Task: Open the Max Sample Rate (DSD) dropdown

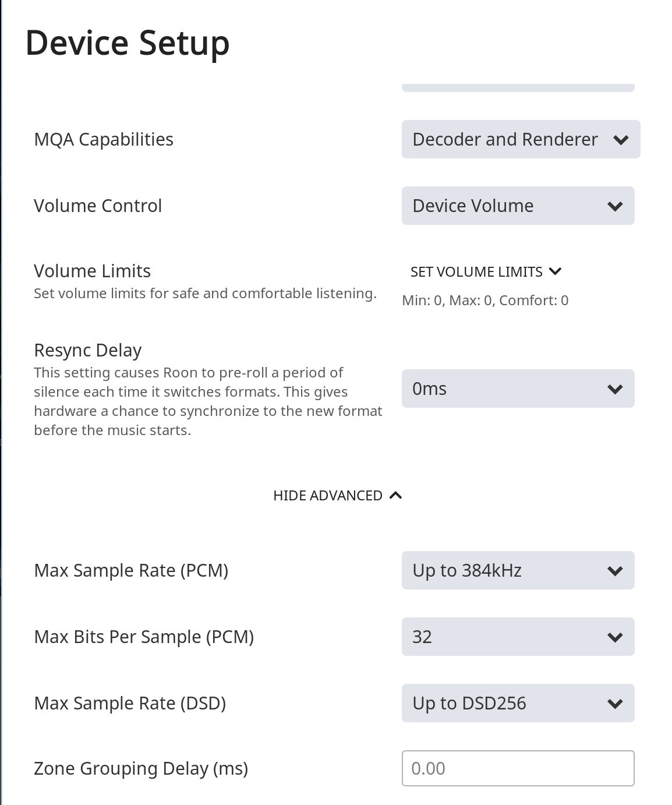Action: pos(518,703)
